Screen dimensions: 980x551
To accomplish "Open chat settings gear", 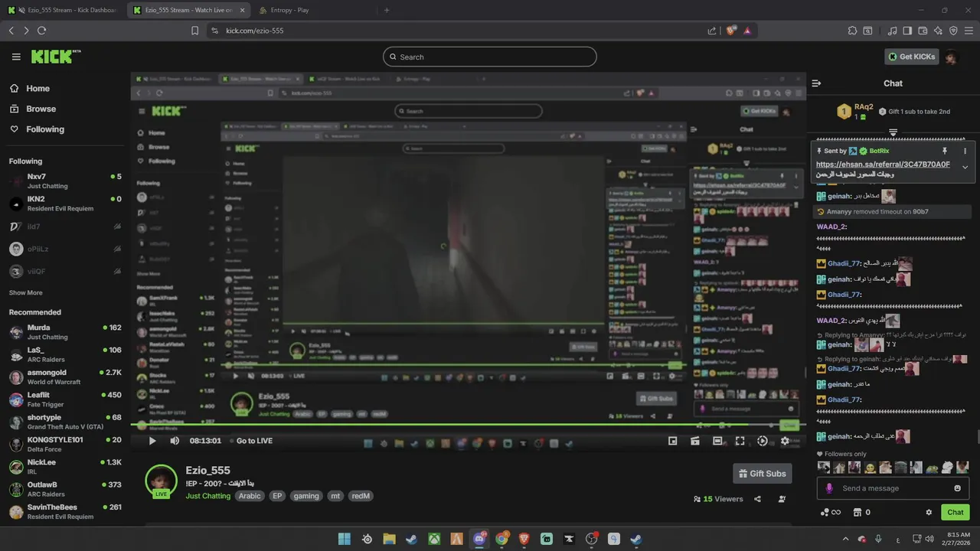I will (x=929, y=513).
